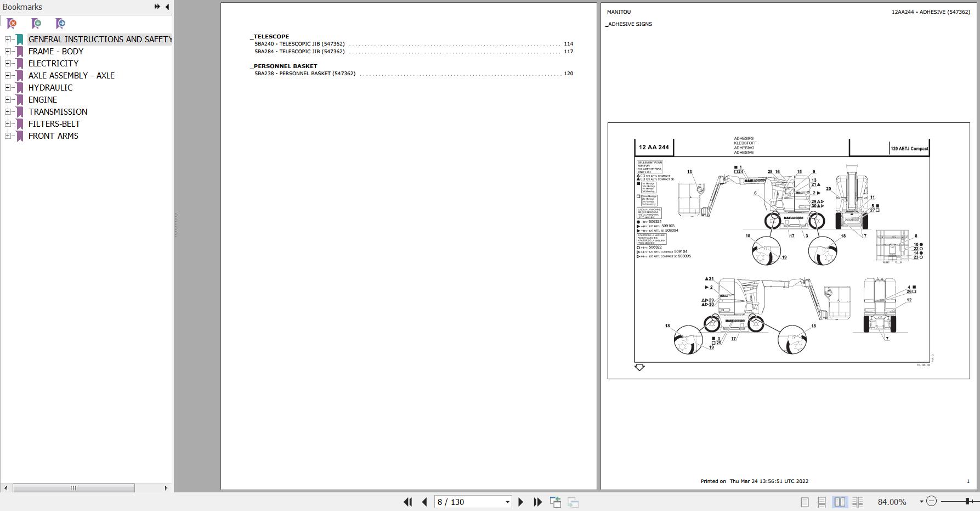This screenshot has height=511, width=980.
Task: Click the panel splitter grip between bookmarks and document
Action: click(x=175, y=225)
